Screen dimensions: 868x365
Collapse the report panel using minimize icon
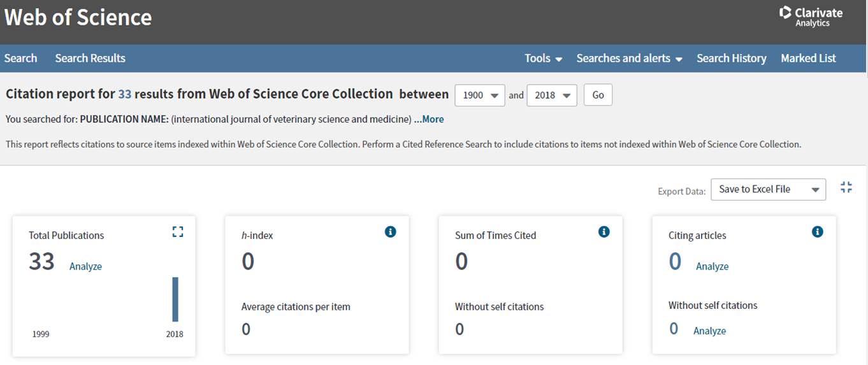point(846,187)
